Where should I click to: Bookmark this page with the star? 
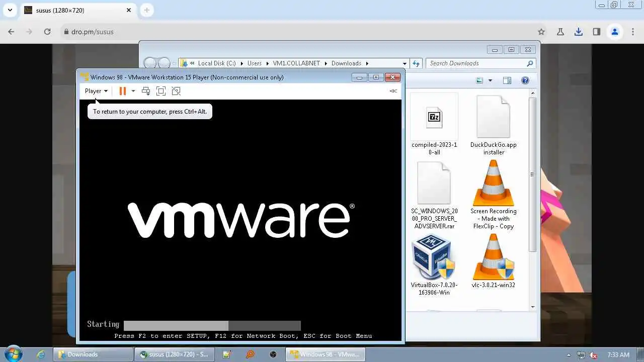tap(541, 32)
